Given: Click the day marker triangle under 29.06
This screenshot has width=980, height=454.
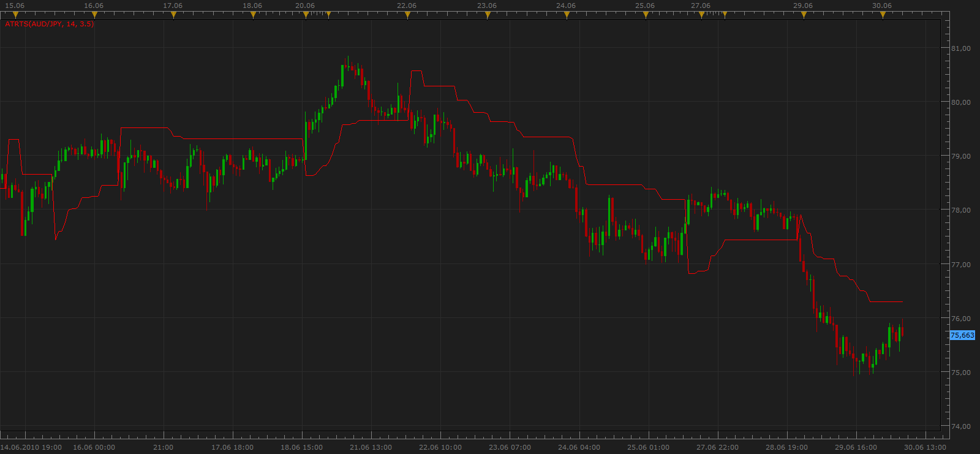Looking at the screenshot, I should tap(804, 15).
